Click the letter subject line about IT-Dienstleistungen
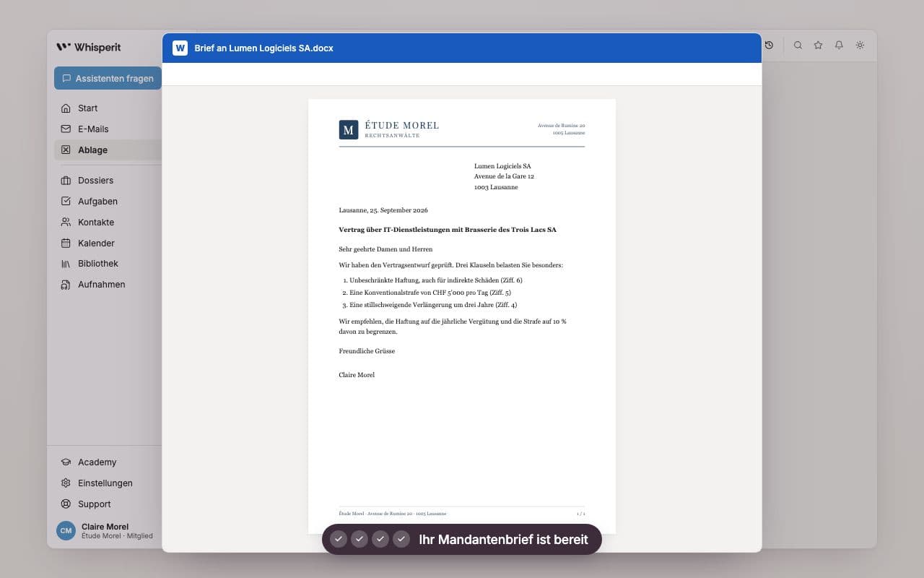This screenshot has width=924, height=578. [448, 230]
